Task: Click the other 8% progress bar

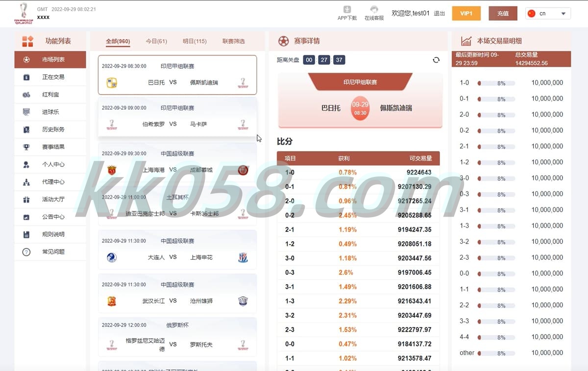Action: coord(496,353)
